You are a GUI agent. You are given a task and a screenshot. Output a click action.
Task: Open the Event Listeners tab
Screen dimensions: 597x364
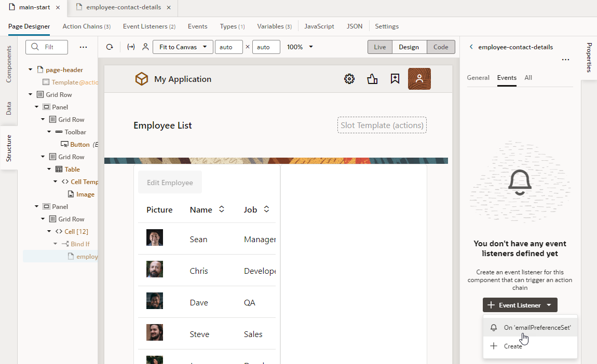[149, 26]
